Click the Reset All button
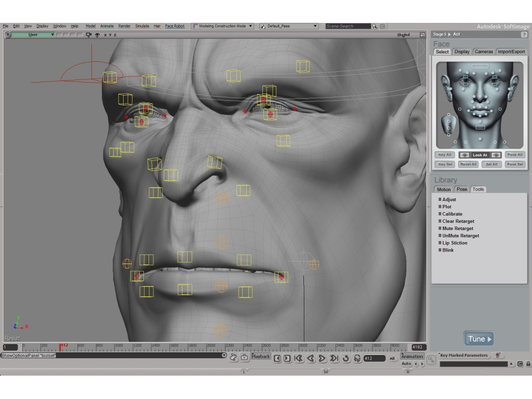 point(469,164)
